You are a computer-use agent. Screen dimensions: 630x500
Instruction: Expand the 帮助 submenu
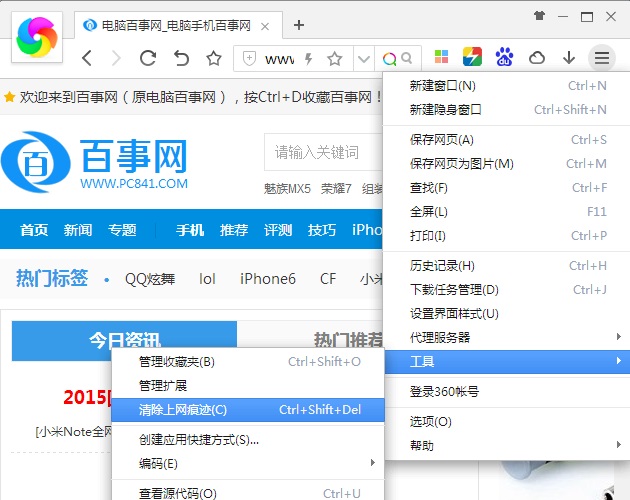coord(506,445)
